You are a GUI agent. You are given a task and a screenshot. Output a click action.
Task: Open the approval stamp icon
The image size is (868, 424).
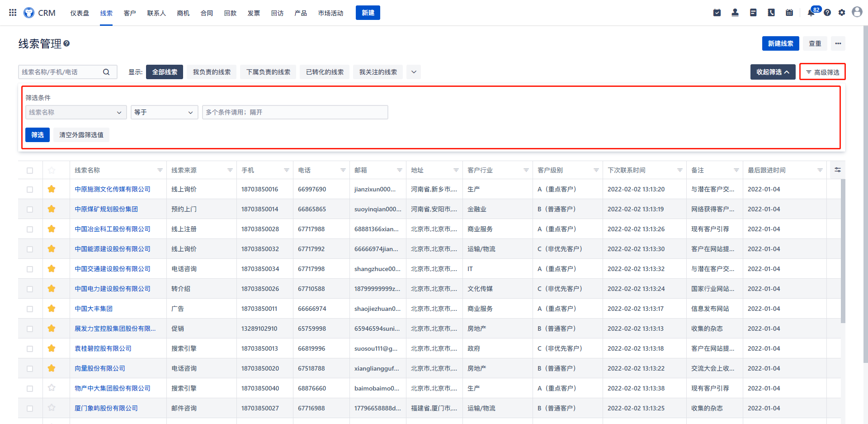click(x=735, y=13)
